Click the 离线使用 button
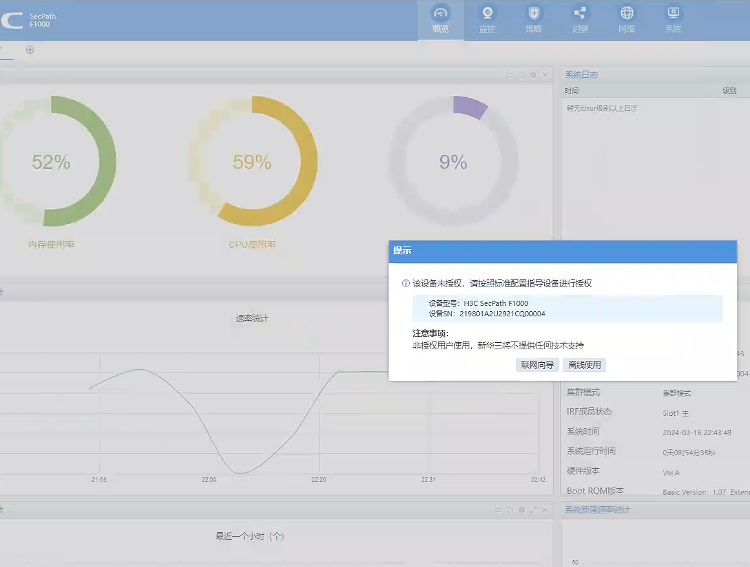Screen dimensions: 750x567 [x=584, y=365]
